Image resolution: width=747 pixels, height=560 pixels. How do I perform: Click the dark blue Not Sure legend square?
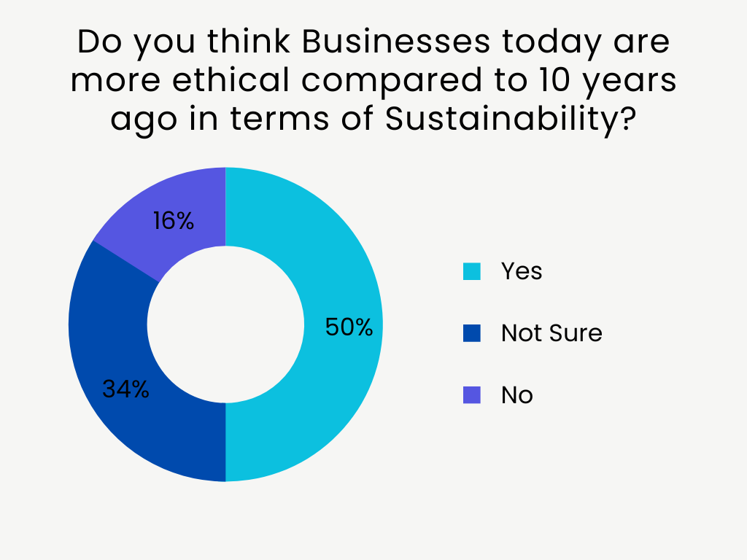coord(472,334)
